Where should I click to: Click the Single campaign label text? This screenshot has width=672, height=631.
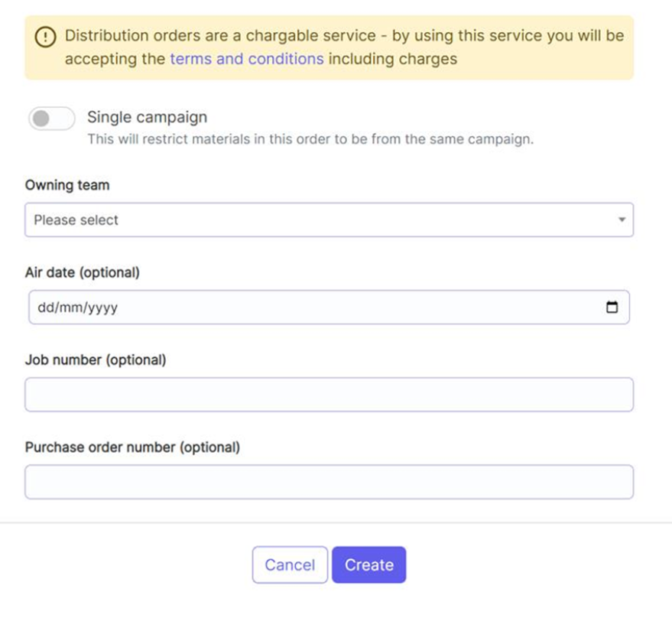point(147,117)
